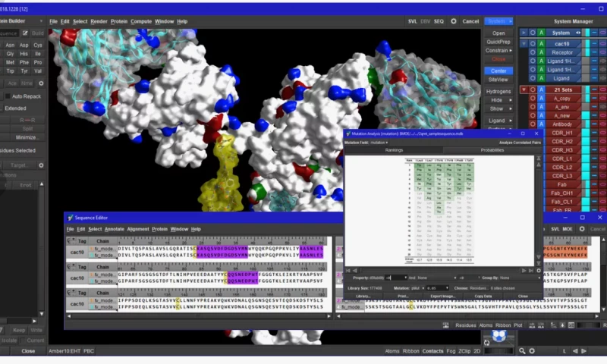Click Copy Data button
607x364 pixels.
483,297
